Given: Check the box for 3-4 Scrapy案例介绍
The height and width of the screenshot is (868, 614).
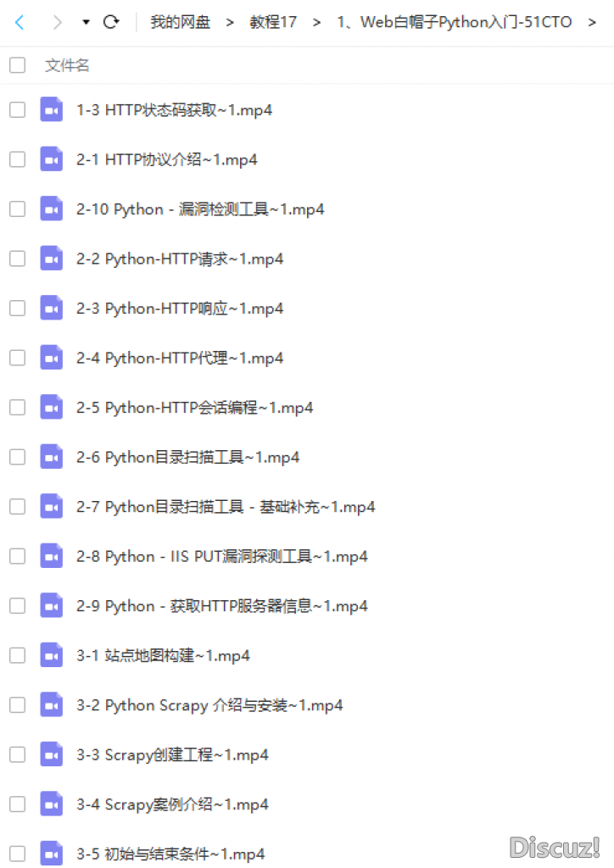Looking at the screenshot, I should [17, 804].
